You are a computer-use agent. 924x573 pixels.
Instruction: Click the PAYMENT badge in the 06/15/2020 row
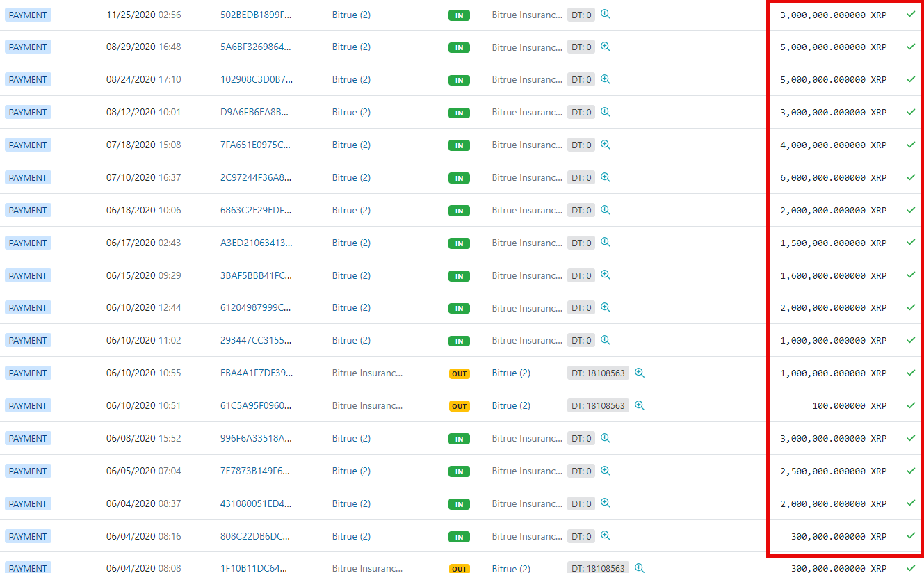pos(28,276)
